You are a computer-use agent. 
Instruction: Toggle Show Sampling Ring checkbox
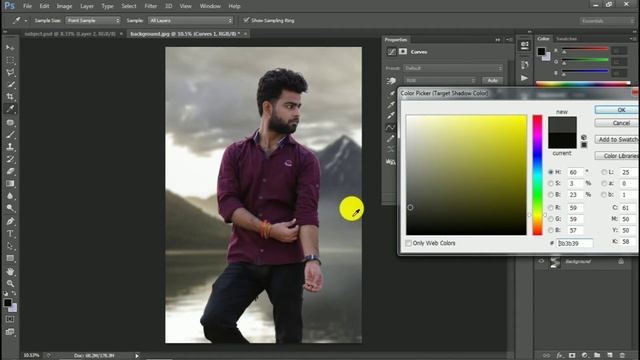click(246, 20)
